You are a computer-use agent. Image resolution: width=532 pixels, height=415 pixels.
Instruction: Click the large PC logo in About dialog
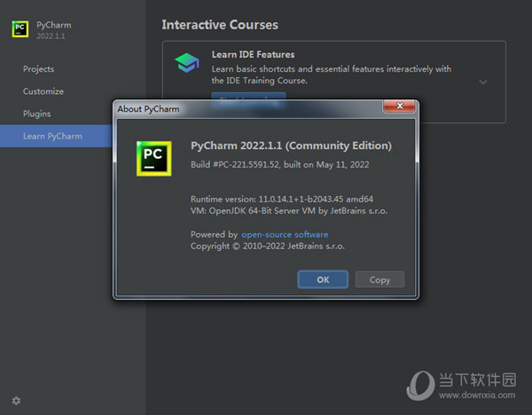coord(154,159)
